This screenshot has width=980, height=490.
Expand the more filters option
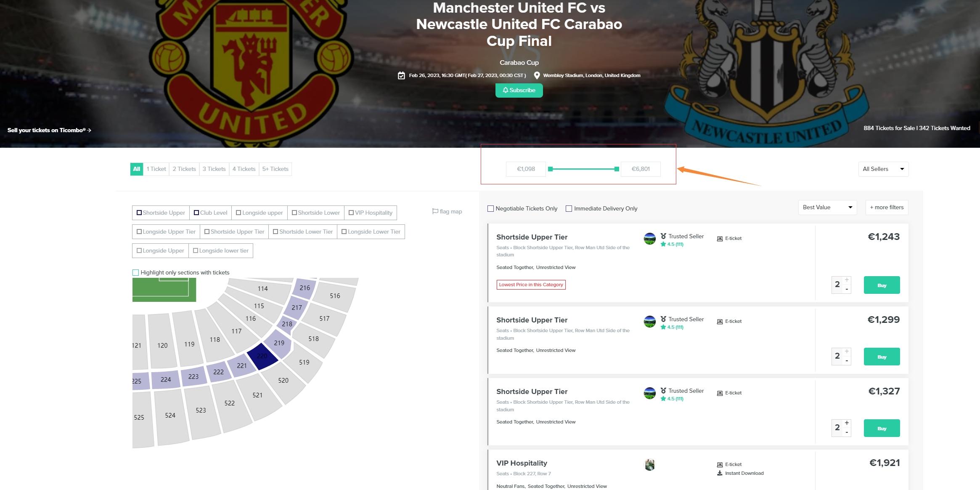[887, 208]
